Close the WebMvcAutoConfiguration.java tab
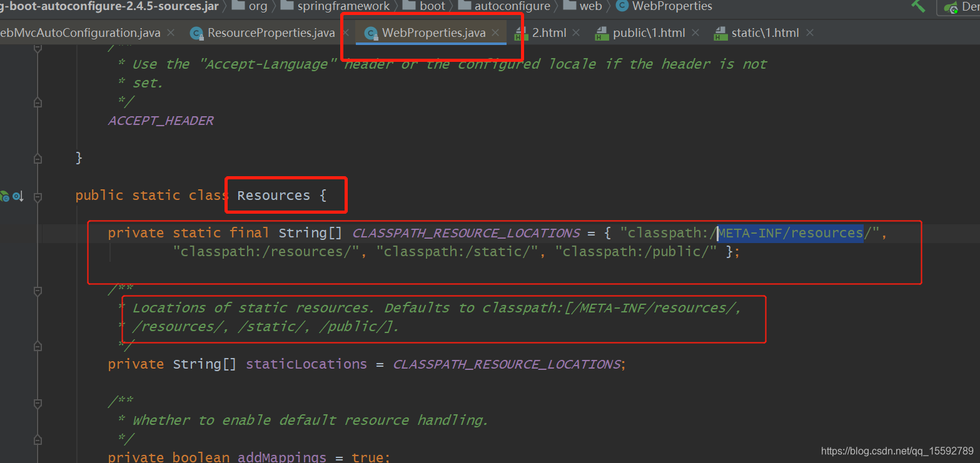 [x=171, y=32]
